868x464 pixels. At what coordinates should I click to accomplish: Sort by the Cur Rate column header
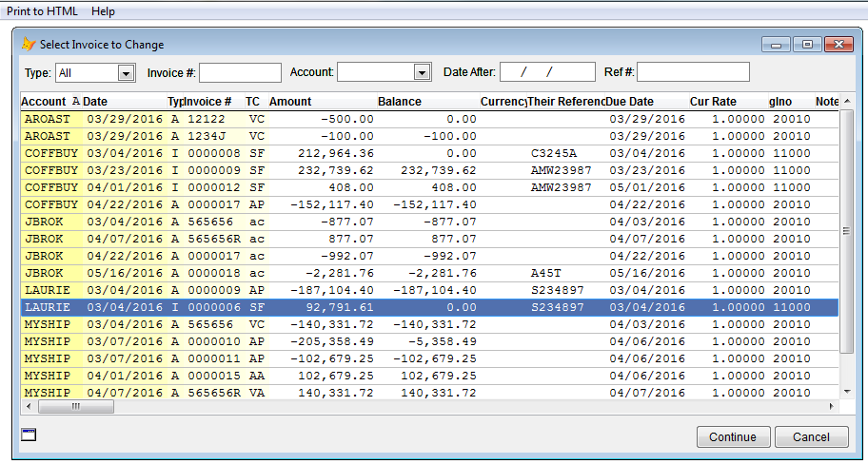(x=728, y=102)
